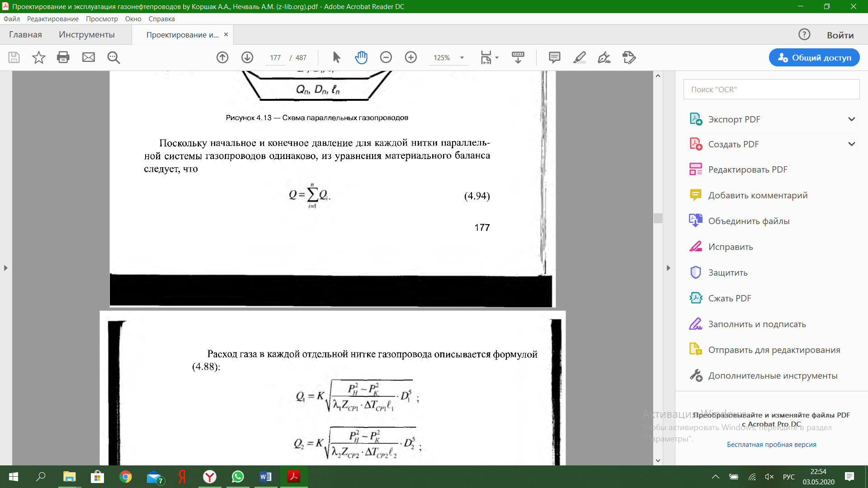Send the file by email icon
The image size is (868, 488).
[89, 57]
